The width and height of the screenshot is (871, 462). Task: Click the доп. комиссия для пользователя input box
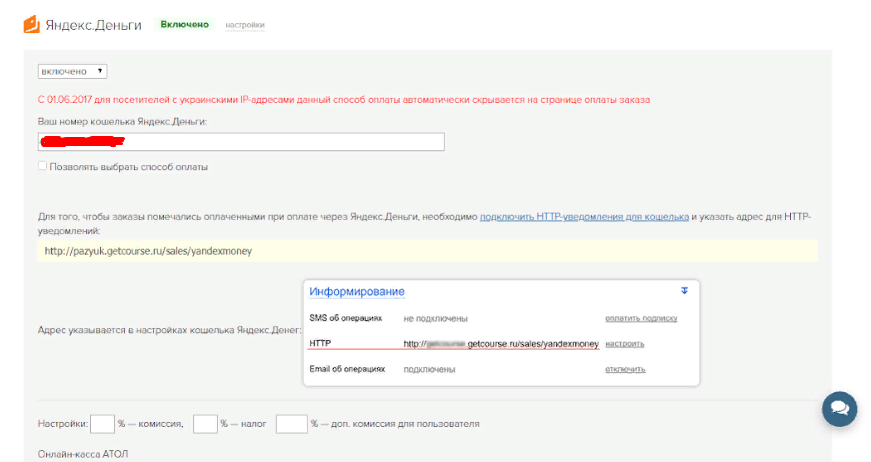[x=292, y=424]
